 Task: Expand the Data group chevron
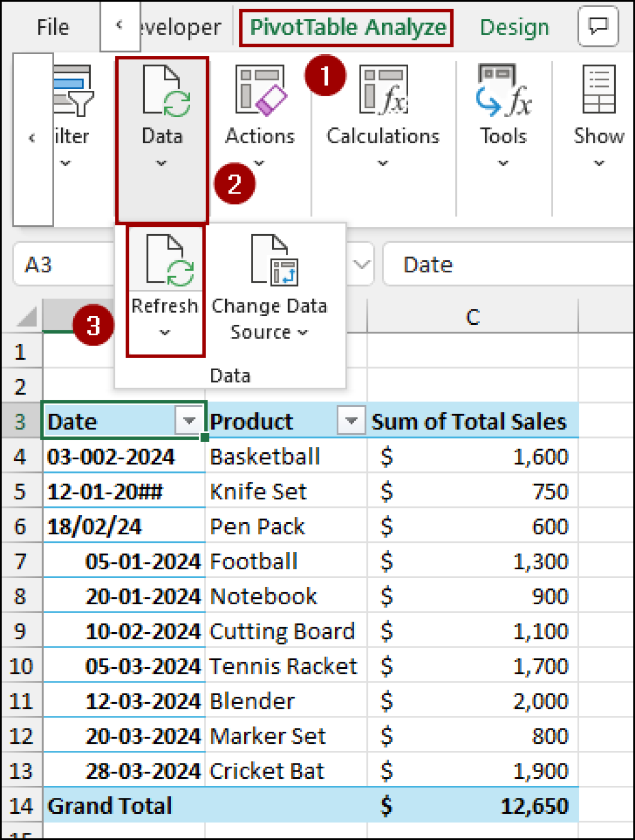tap(161, 163)
